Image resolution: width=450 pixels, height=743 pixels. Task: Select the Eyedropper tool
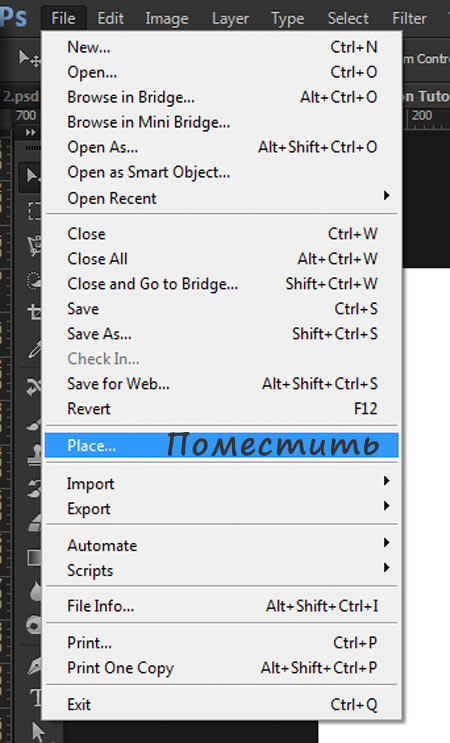click(34, 351)
